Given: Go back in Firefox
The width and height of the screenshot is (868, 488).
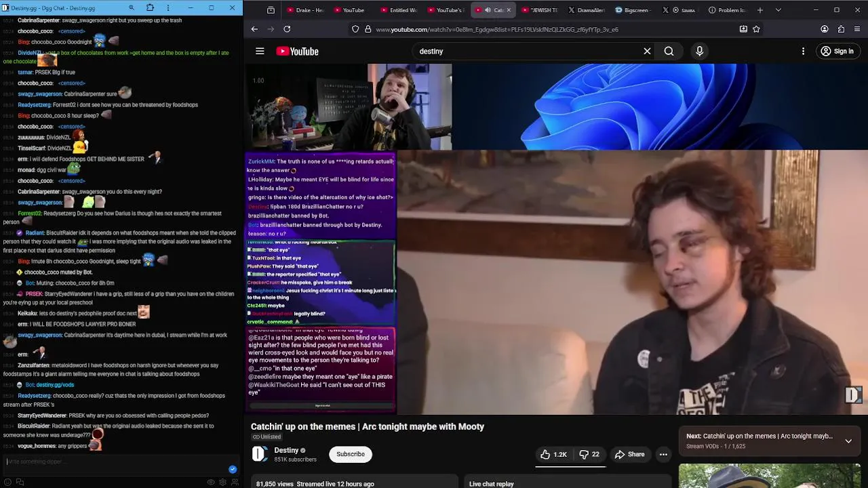Looking at the screenshot, I should pyautogui.click(x=254, y=29).
